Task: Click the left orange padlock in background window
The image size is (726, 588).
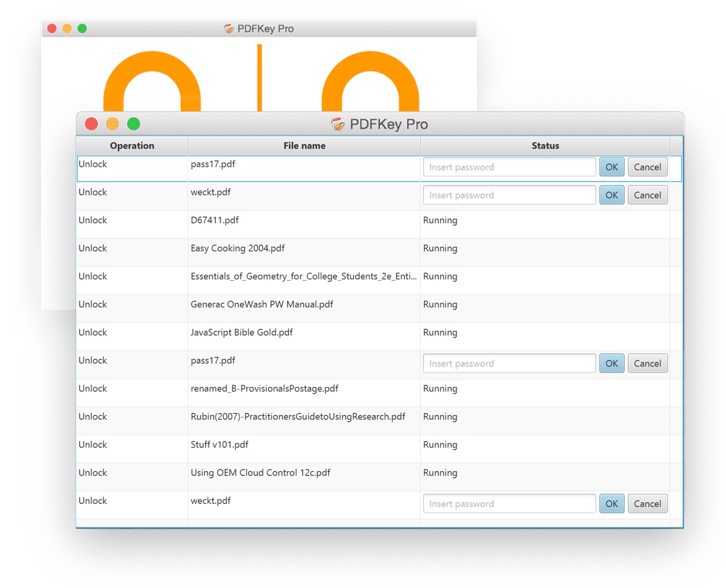Action: tap(152, 79)
